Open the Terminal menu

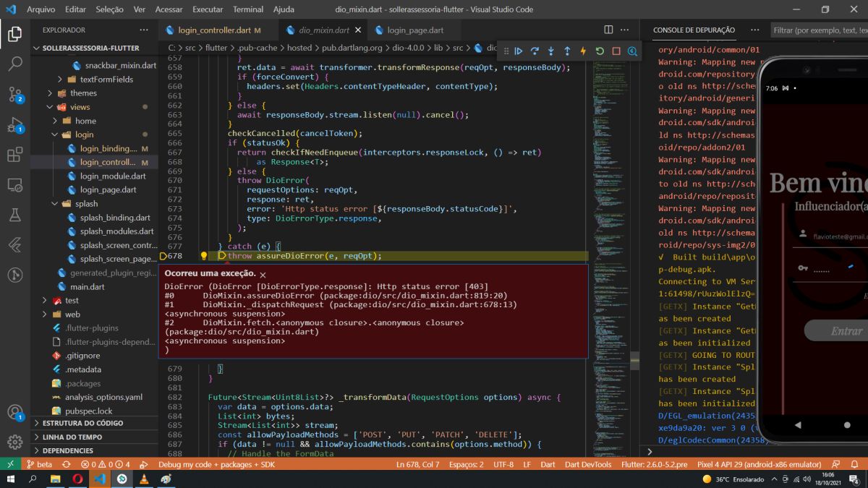pyautogui.click(x=247, y=9)
